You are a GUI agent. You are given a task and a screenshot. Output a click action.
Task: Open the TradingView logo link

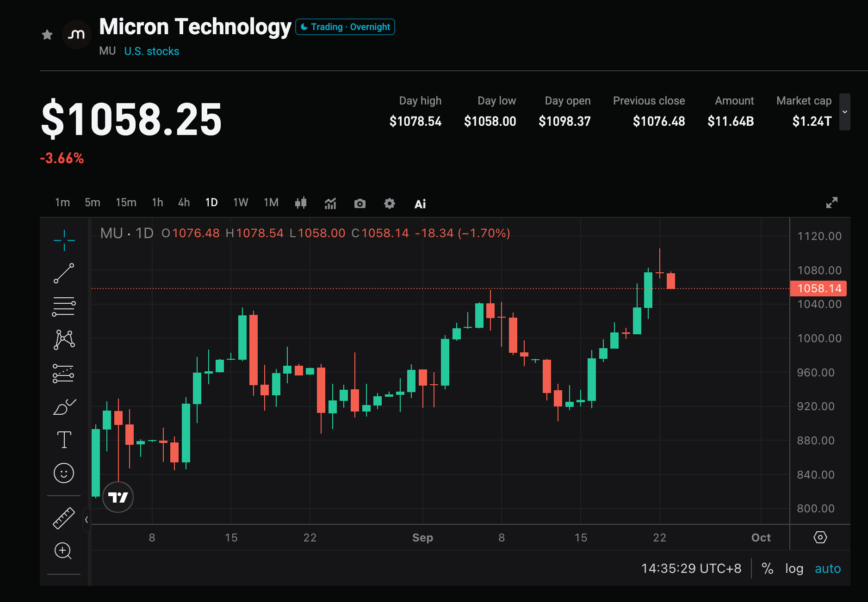point(118,497)
